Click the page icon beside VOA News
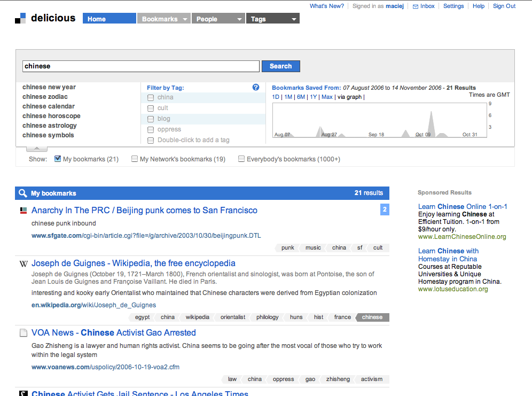532x396 pixels. tap(24, 333)
